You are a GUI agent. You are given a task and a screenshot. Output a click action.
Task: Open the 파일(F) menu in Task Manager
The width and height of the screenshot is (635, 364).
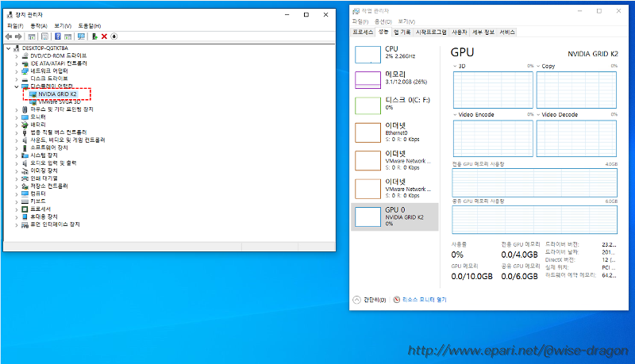coord(360,21)
